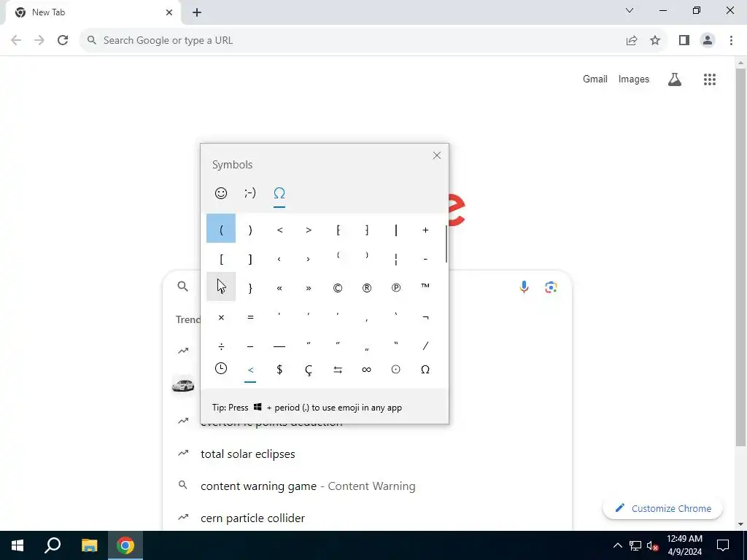Image resolution: width=747 pixels, height=560 pixels.
Task: Insert the left guillemet « symbol
Action: (x=279, y=287)
